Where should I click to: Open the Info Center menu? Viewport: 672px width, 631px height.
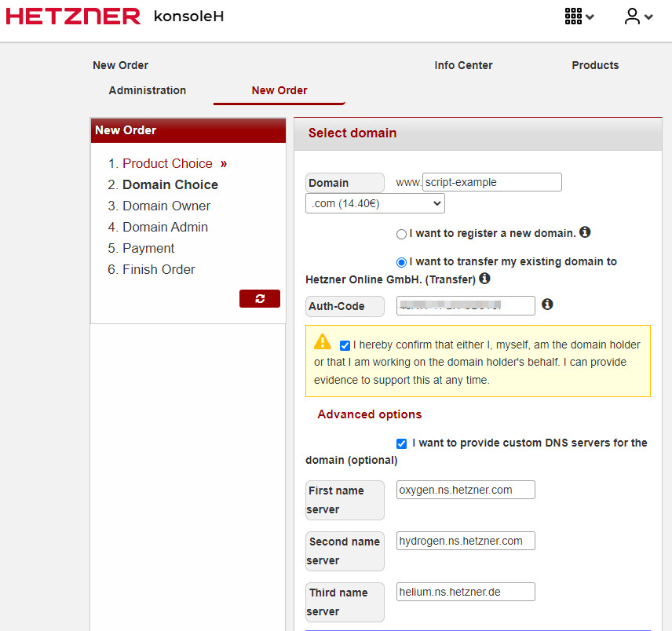[x=463, y=65]
